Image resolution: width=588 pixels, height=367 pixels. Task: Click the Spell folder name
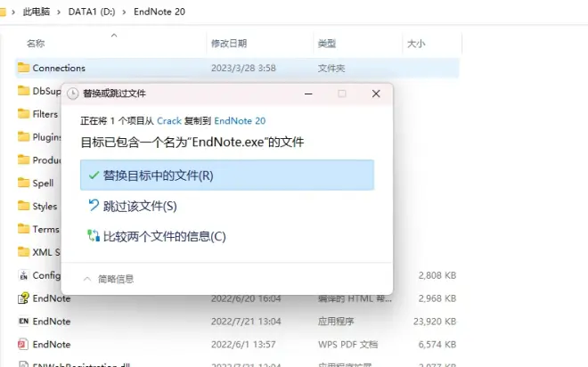(43, 183)
